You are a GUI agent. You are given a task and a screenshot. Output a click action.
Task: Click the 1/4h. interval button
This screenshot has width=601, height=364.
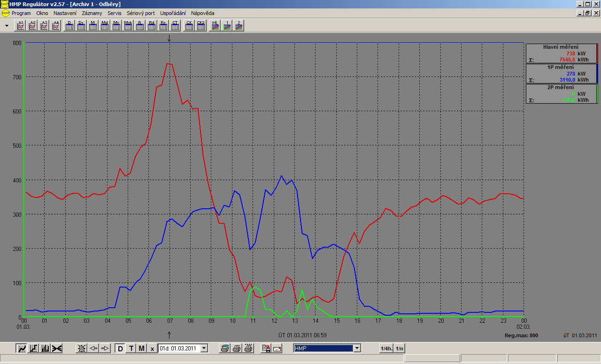coord(386,348)
